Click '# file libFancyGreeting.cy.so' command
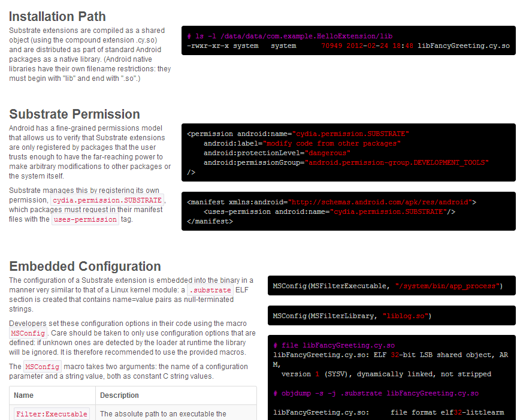Screen dimensions: 526x420 334,345
